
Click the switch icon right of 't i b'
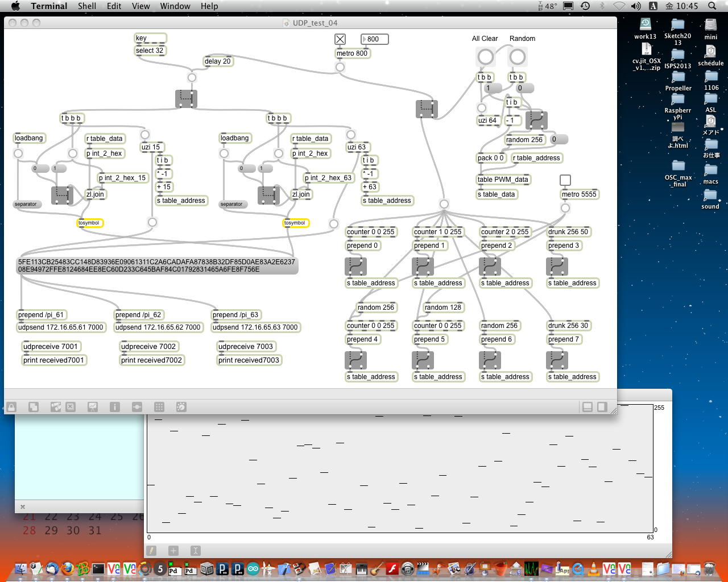click(x=536, y=120)
